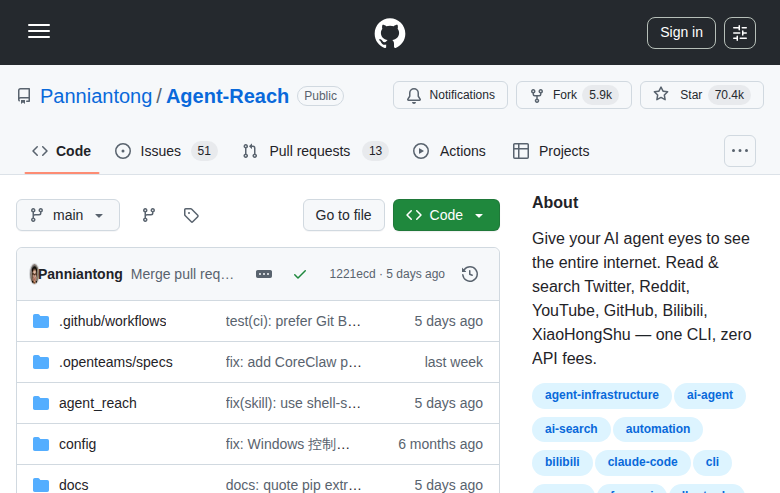Open commit history clock icon
The image size is (780, 493).
tap(470, 274)
